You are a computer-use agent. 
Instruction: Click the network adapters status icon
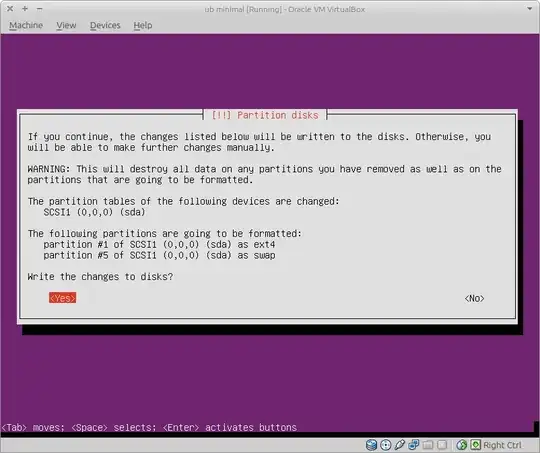(x=414, y=445)
